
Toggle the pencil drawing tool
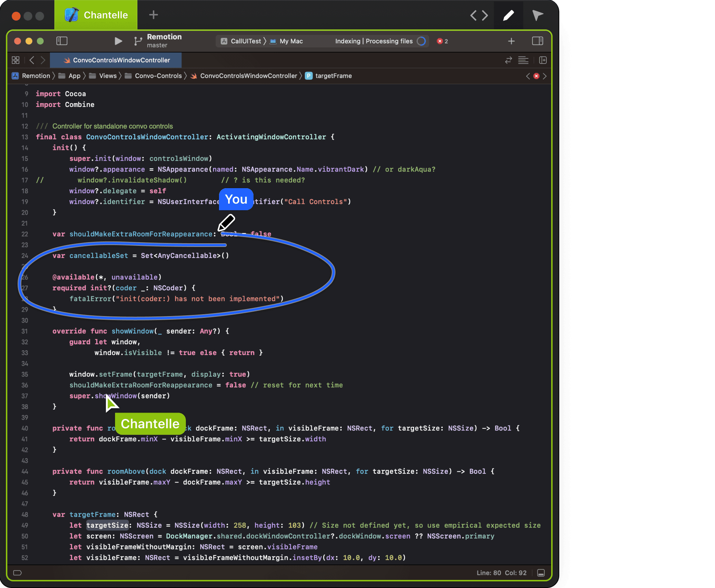click(x=508, y=15)
